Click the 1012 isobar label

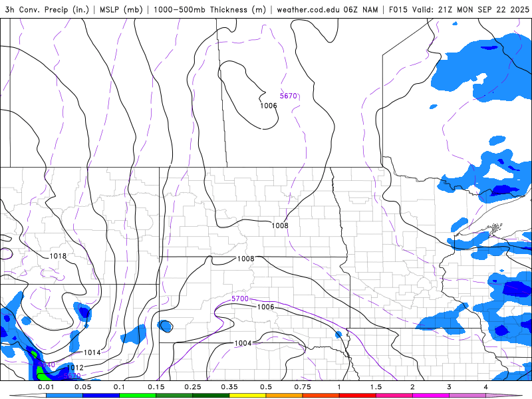[x=75, y=368]
